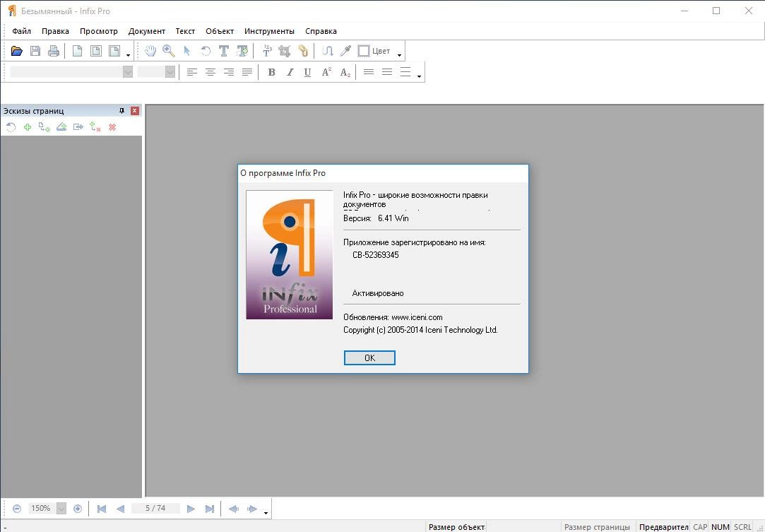The width and height of the screenshot is (765, 532).
Task: Expand formatting toolbar overflow arrow
Action: click(x=419, y=76)
